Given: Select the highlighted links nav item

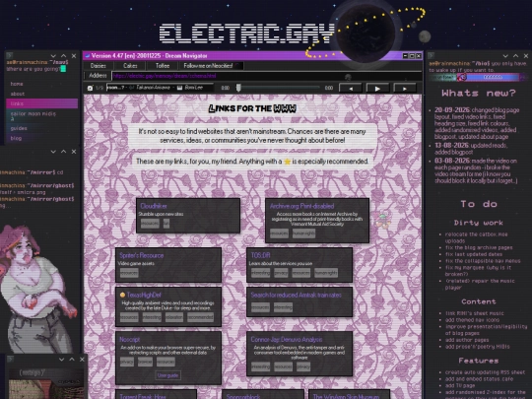Looking at the screenshot, I should pyautogui.click(x=41, y=103).
